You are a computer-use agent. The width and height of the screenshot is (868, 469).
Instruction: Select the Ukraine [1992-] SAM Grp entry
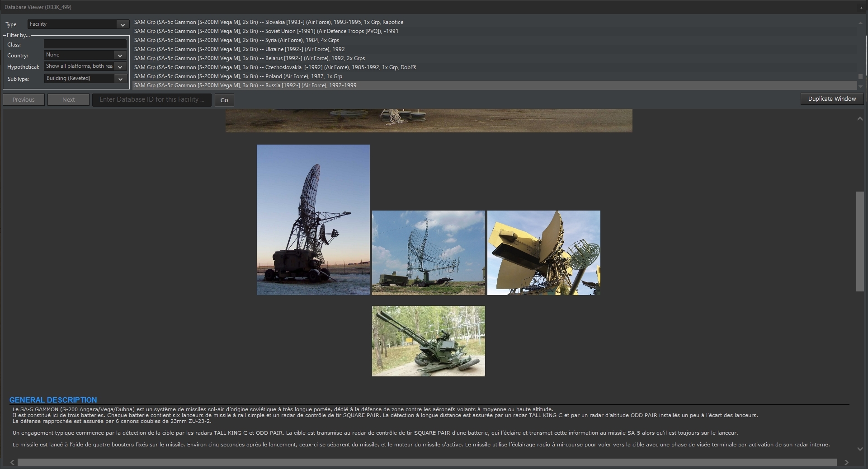point(495,49)
